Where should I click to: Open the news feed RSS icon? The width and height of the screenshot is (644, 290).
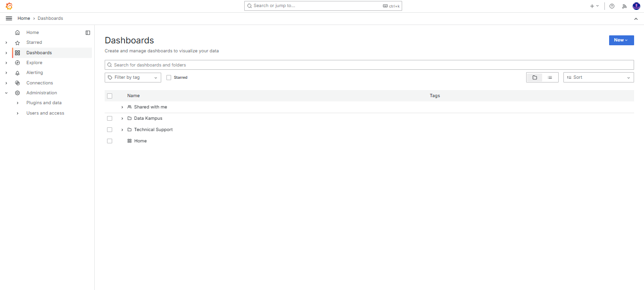tap(625, 6)
